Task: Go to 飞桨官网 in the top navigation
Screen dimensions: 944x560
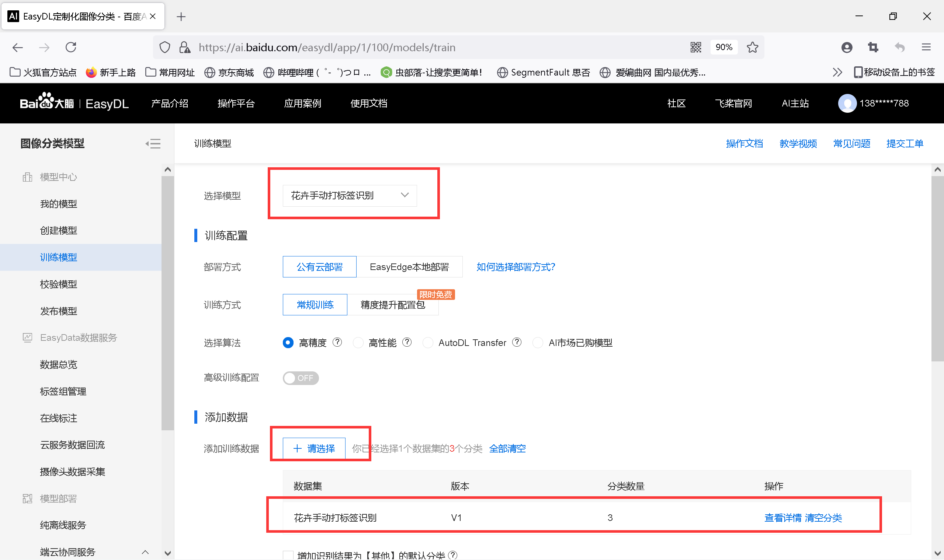Action: coord(733,104)
